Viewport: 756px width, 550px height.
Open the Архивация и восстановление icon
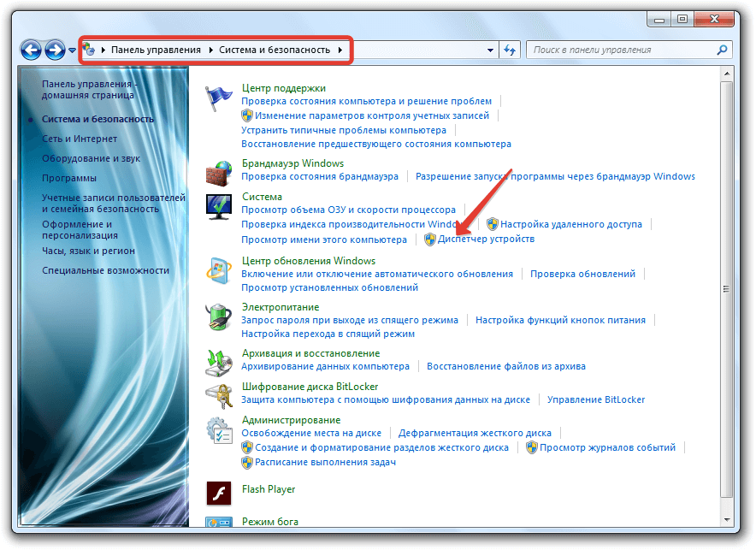[x=219, y=362]
